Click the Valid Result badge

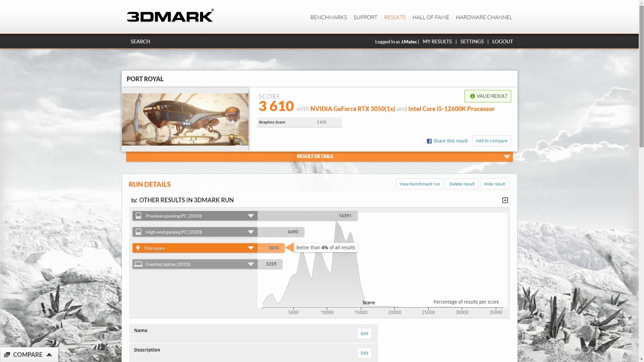[488, 96]
